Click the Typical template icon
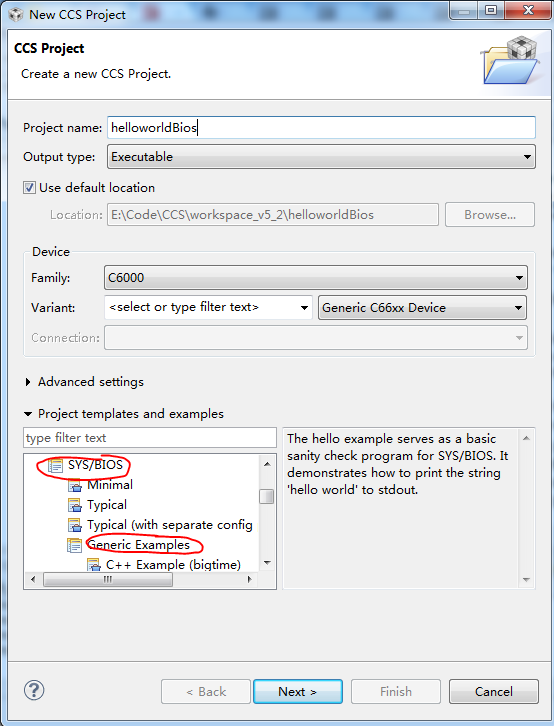This screenshot has width=554, height=726. pyautogui.click(x=75, y=505)
